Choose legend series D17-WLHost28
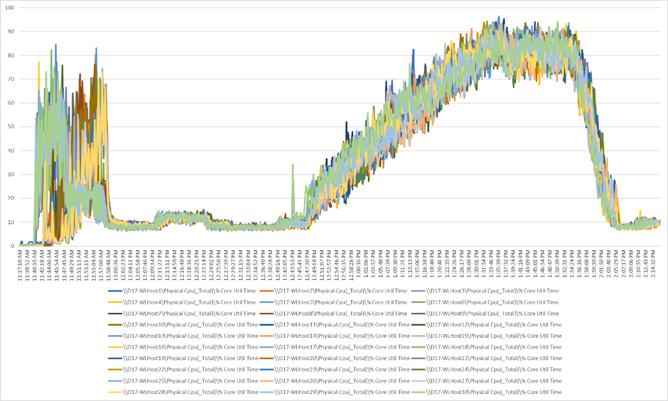Image resolution: width=668 pixels, height=401 pixels. (183, 392)
